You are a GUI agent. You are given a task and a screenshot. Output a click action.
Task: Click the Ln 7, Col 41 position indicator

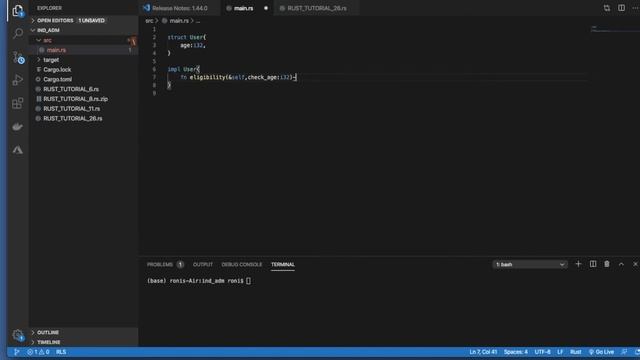coord(483,352)
